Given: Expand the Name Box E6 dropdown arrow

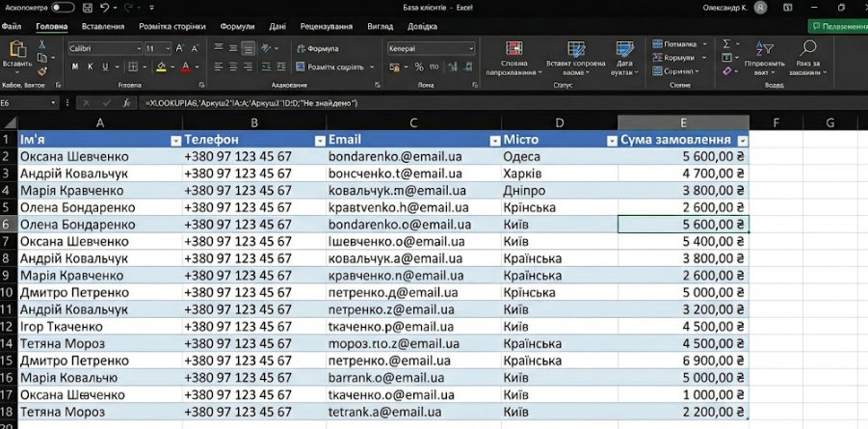Looking at the screenshot, I should point(54,103).
